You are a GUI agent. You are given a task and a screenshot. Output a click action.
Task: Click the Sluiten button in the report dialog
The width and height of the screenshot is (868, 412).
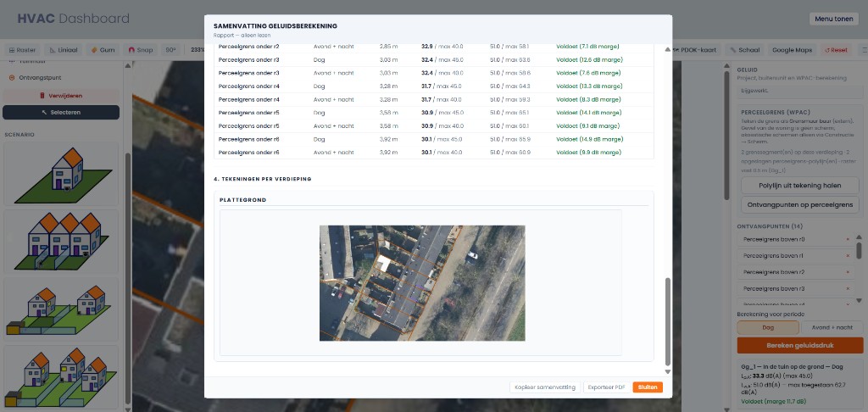pyautogui.click(x=648, y=387)
